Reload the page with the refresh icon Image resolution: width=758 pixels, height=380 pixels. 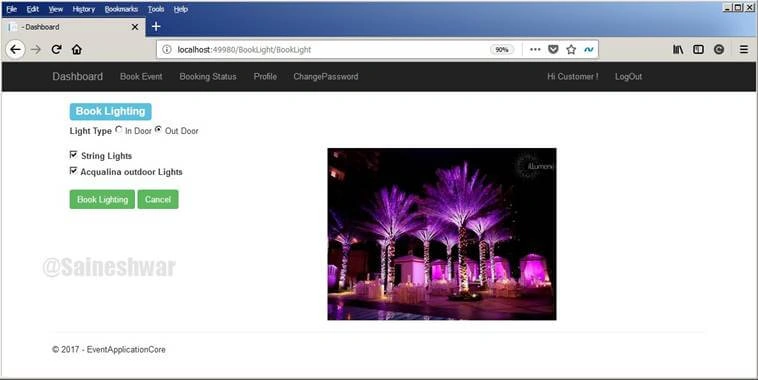[57, 49]
